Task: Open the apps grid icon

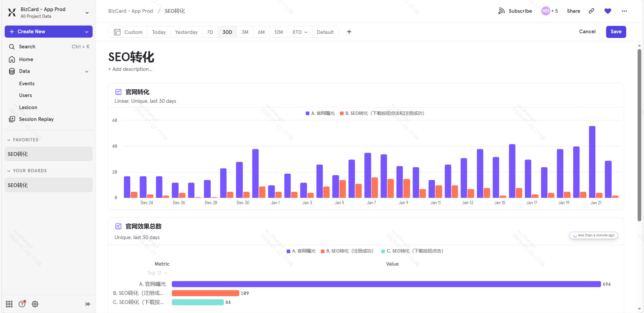Action: pyautogui.click(x=9, y=304)
